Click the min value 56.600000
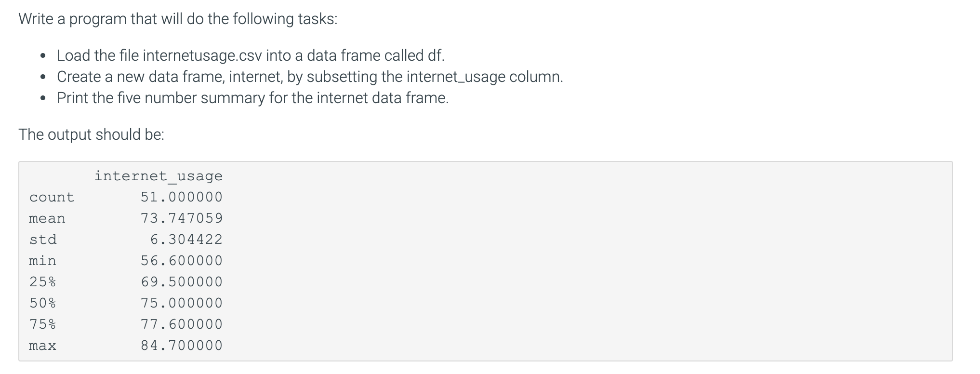The image size is (980, 374). point(182,261)
